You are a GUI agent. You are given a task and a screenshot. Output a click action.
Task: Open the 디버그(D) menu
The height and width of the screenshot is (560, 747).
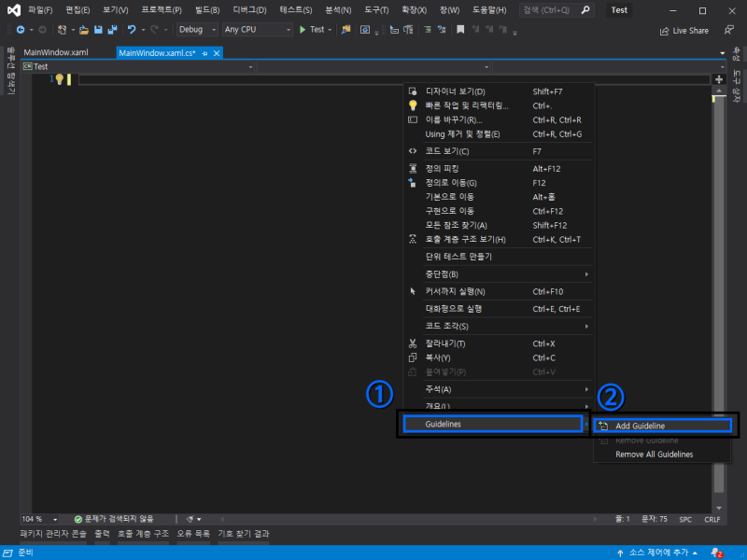249,10
